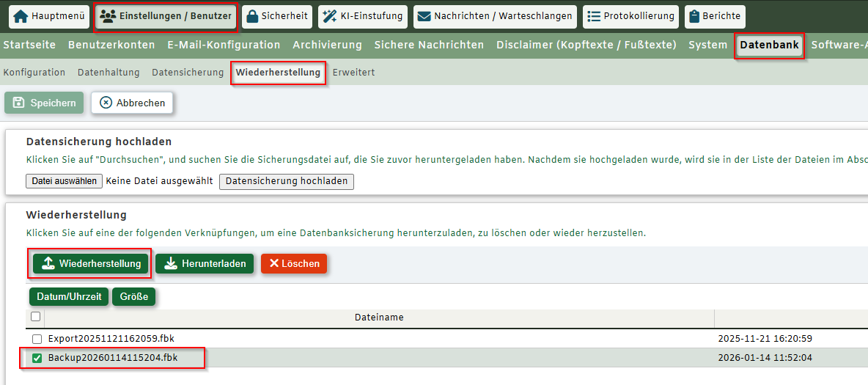Click Datei auswählen file chooser

[64, 181]
